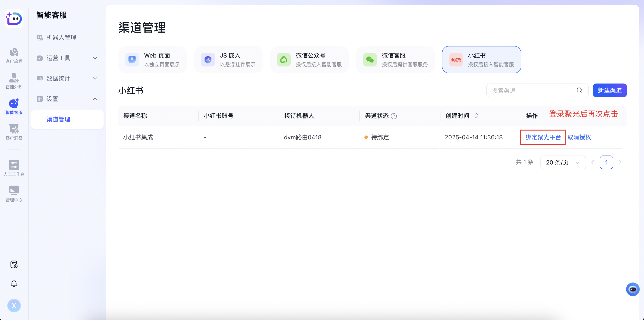
Task: Switch to the 微信公众号 channel card
Action: click(x=309, y=59)
